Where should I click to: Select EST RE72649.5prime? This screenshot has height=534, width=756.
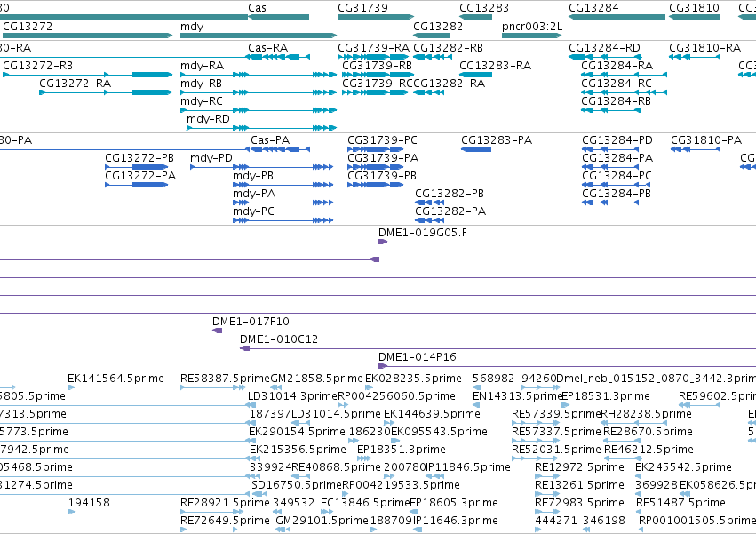(x=225, y=521)
